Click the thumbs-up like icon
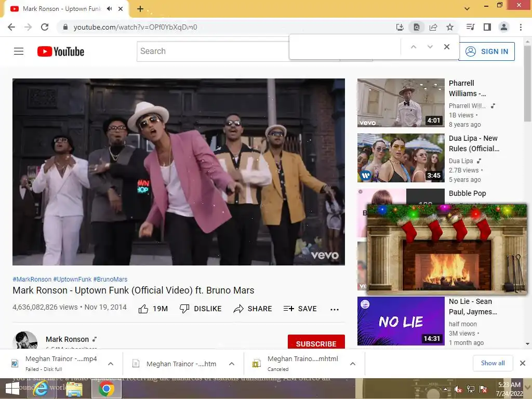This screenshot has width=532, height=399. 143,309
